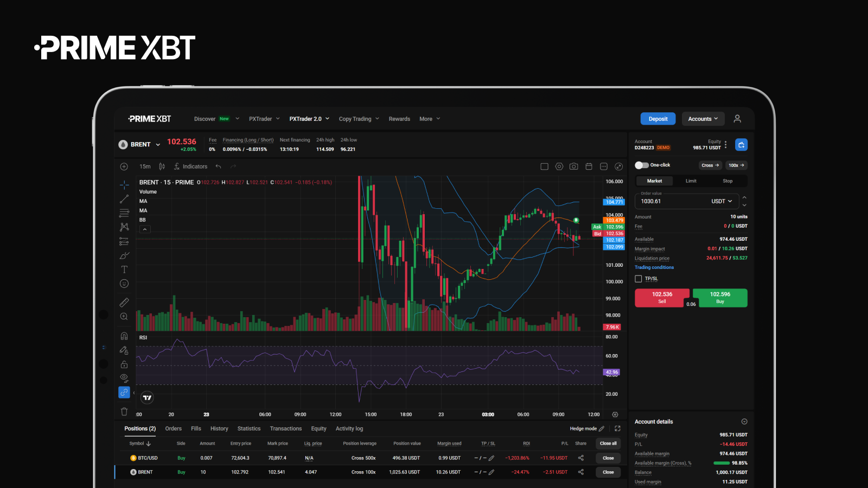This screenshot has height=488, width=868.
Task: Open the emoji sticker tool
Action: [124, 284]
